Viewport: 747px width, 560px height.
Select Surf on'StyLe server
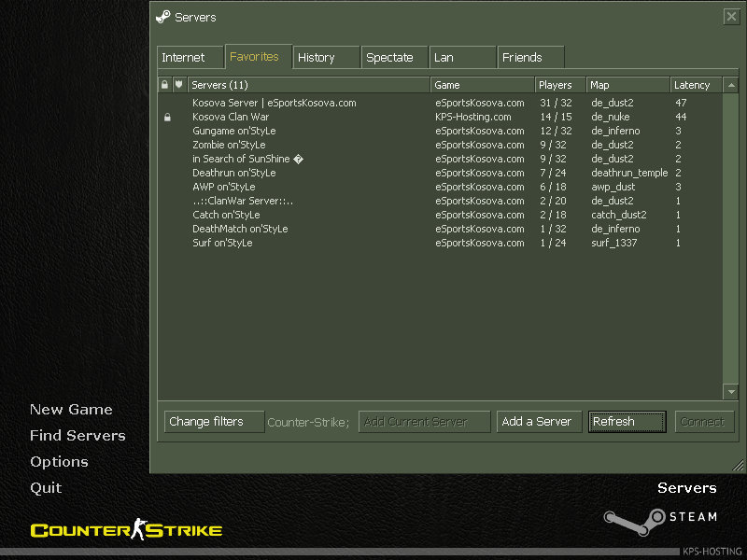point(440,243)
